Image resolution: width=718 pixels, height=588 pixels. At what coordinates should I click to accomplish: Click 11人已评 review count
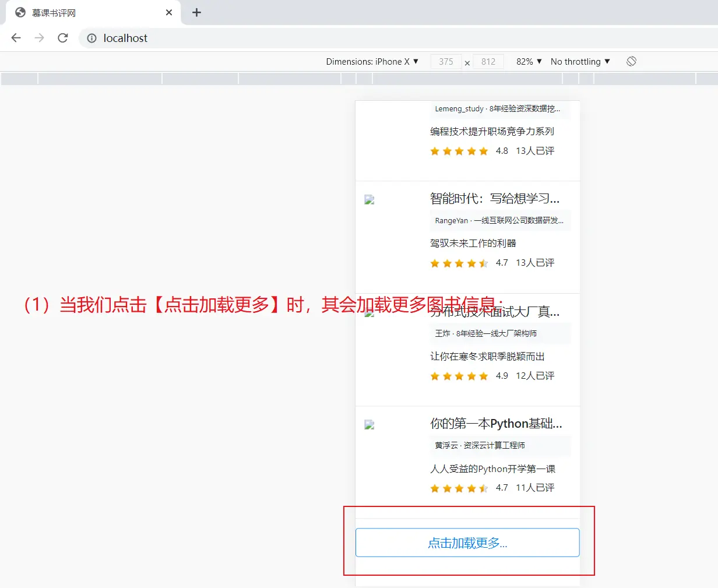tap(535, 488)
